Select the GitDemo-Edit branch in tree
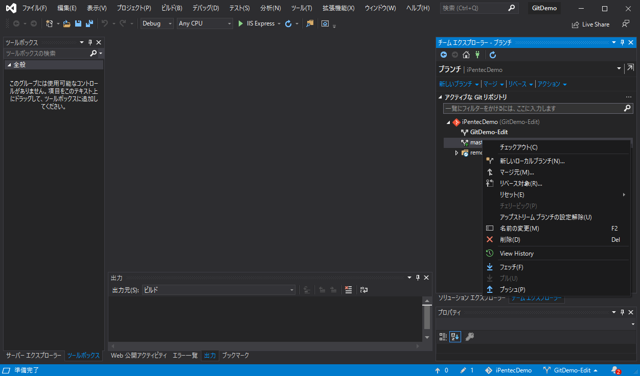This screenshot has width=640, height=376. point(489,132)
